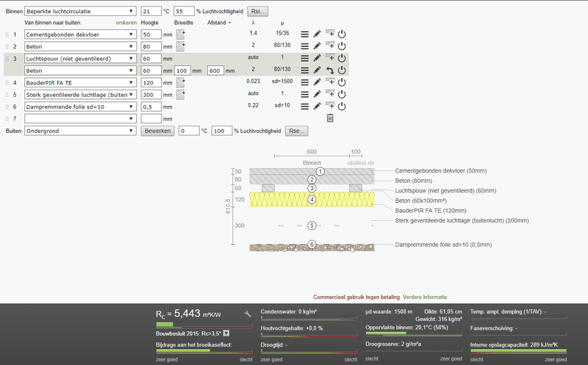Edit BauderPIR FA TE layer pencil icon

(318, 82)
